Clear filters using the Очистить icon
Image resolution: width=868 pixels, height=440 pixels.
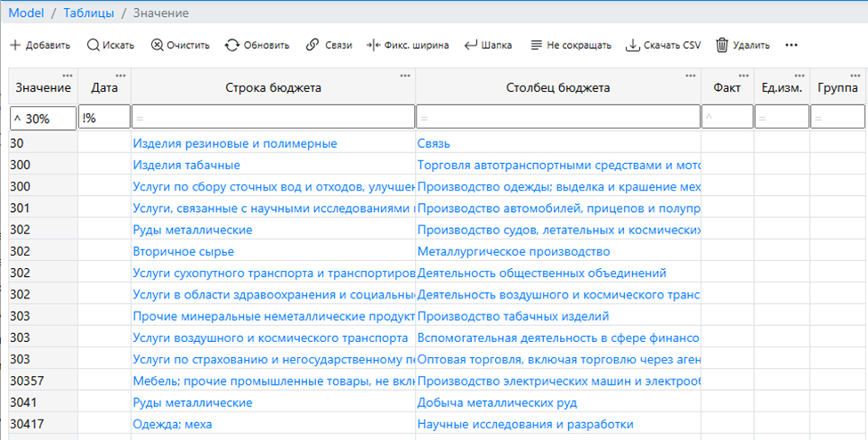tap(157, 45)
